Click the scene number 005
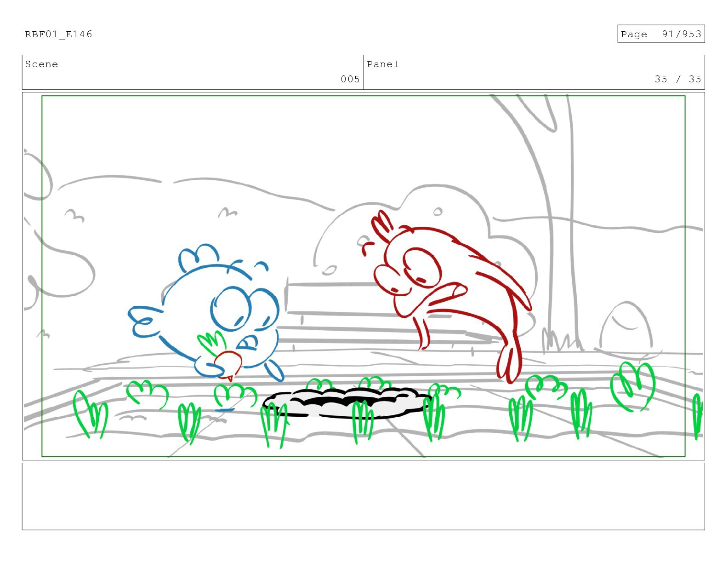728x563 pixels. click(350, 79)
